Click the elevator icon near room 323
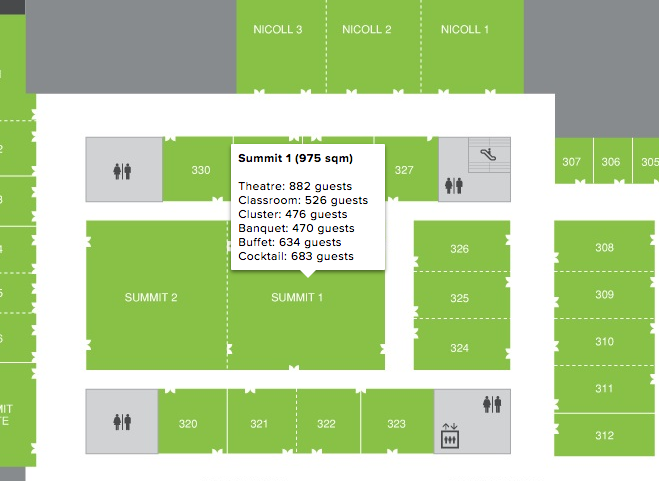Image resolution: width=659 pixels, height=481 pixels. pos(450,436)
